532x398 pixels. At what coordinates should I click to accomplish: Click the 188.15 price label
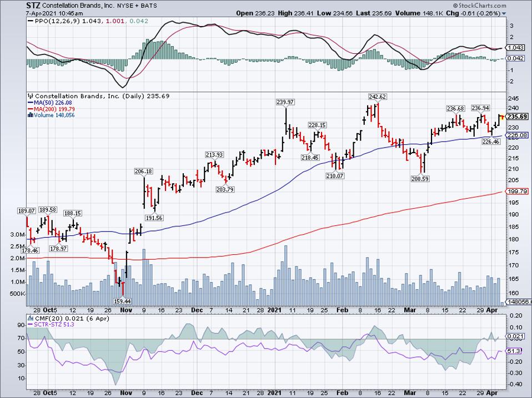point(73,213)
